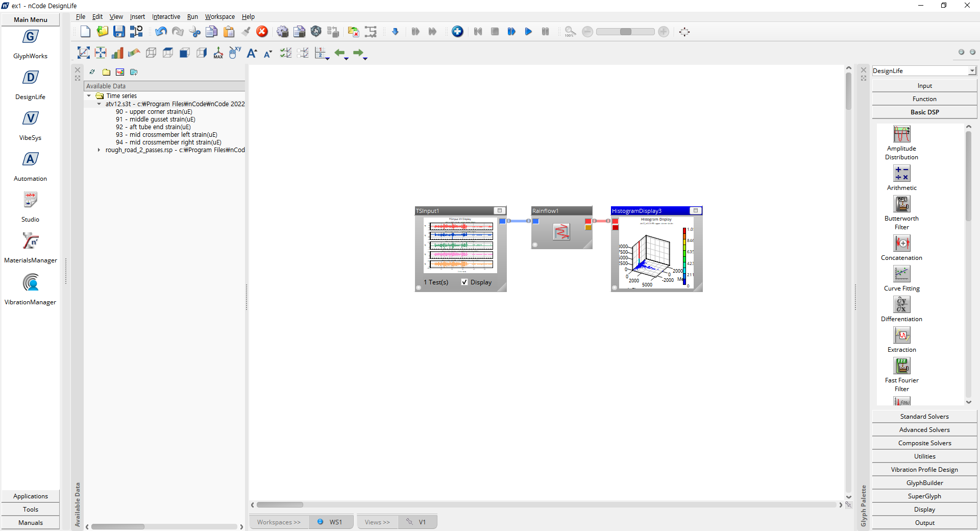Click the MAX axes icon
The height and width of the screenshot is (531, 980).
[x=218, y=53]
